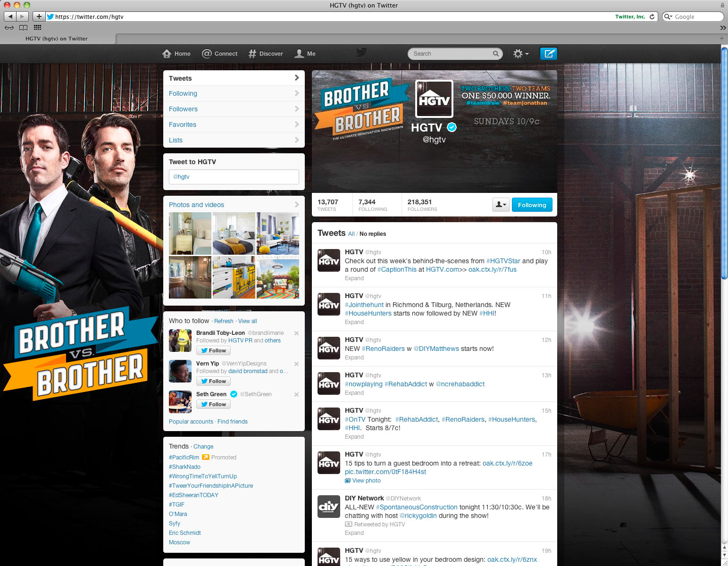Viewport: 728px width, 566px height.
Task: Open the Tweets list in sidebar
Action: pyautogui.click(x=234, y=78)
